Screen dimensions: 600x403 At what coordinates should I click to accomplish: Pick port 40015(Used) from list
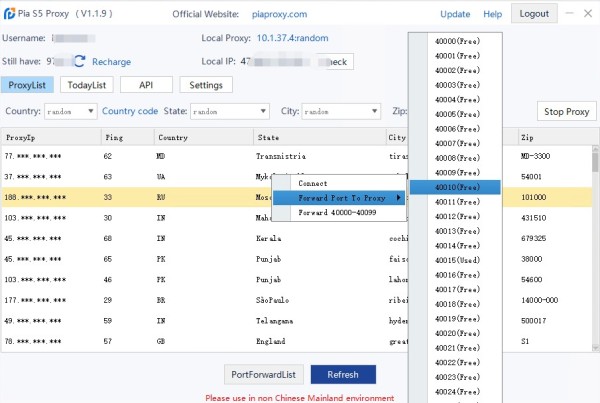tap(455, 260)
